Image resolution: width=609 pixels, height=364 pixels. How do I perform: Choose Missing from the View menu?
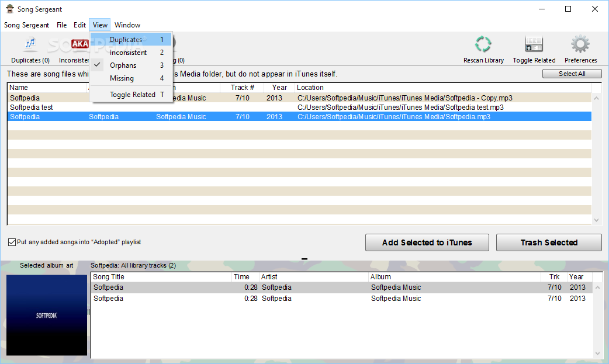pyautogui.click(x=131, y=78)
